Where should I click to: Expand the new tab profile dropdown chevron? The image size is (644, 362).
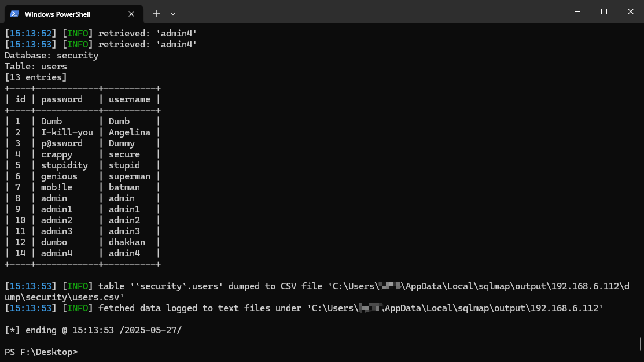pos(172,14)
